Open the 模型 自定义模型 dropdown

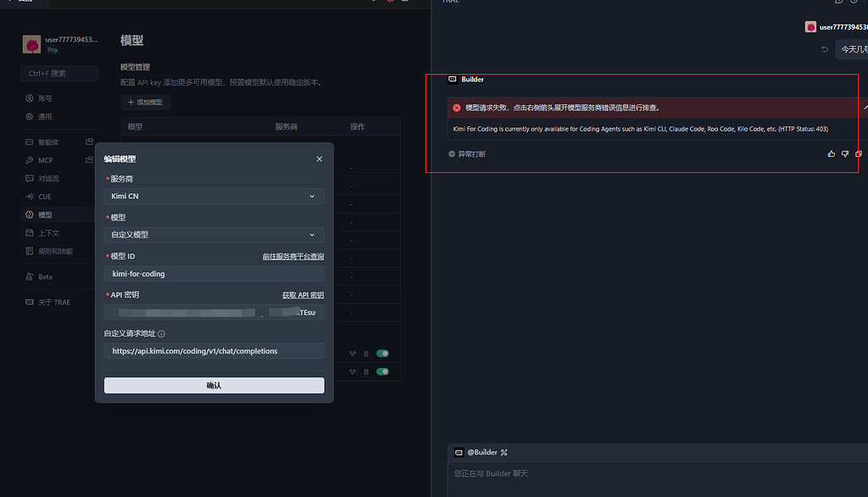coord(214,235)
